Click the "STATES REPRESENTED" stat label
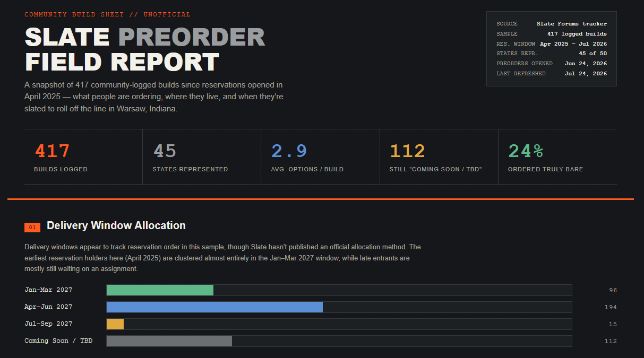This screenshot has width=644, height=358. pos(190,169)
